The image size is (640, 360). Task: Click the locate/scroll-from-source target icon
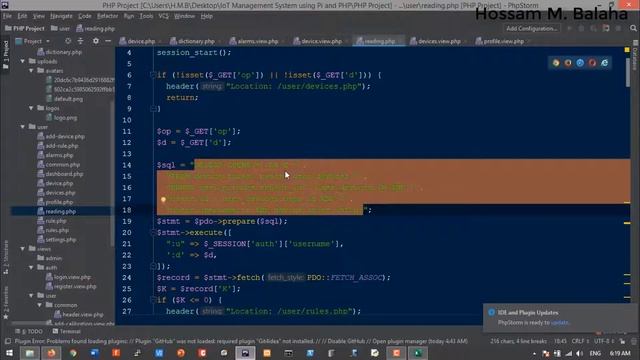pyautogui.click(x=68, y=41)
